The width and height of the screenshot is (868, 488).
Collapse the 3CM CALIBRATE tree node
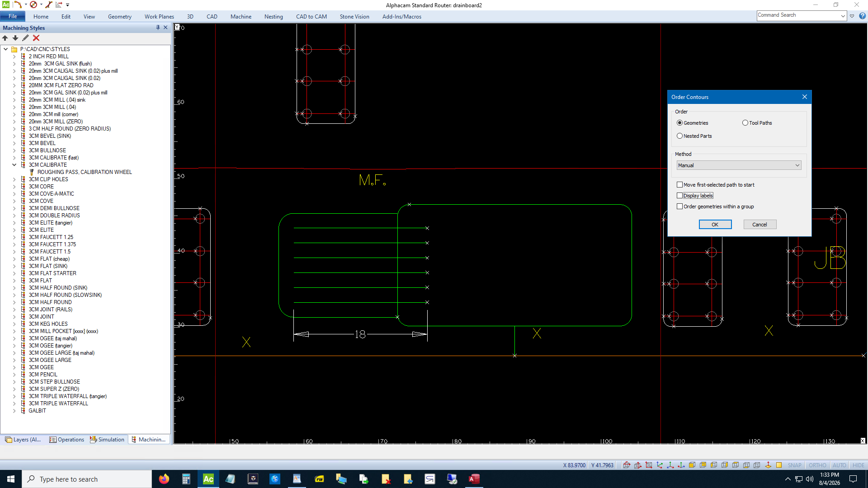coord(14,165)
